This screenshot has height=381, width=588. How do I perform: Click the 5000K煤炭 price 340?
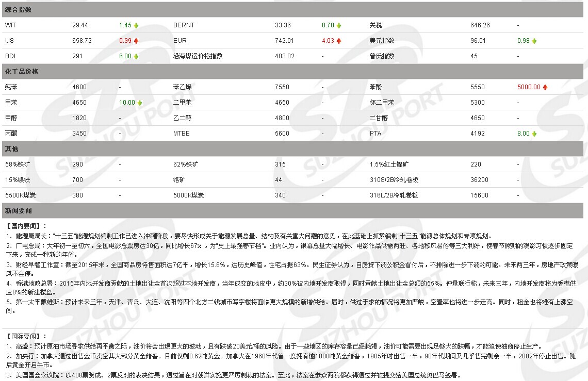coord(280,195)
